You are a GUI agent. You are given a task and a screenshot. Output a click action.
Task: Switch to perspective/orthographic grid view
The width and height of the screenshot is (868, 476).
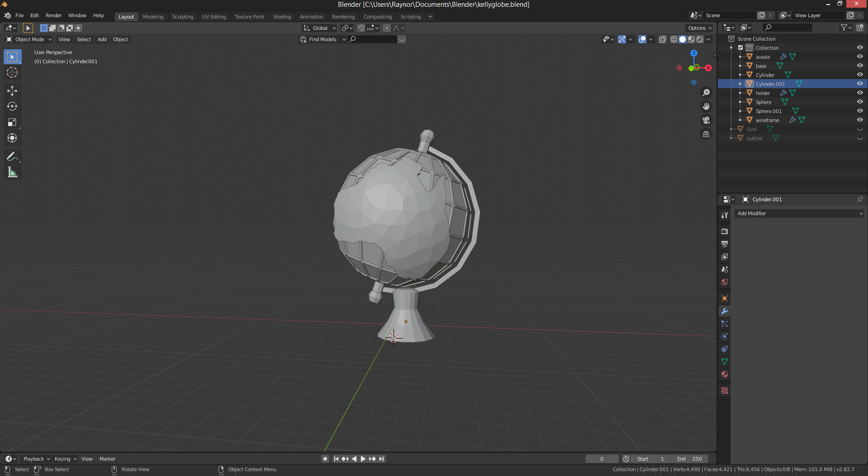pyautogui.click(x=706, y=134)
